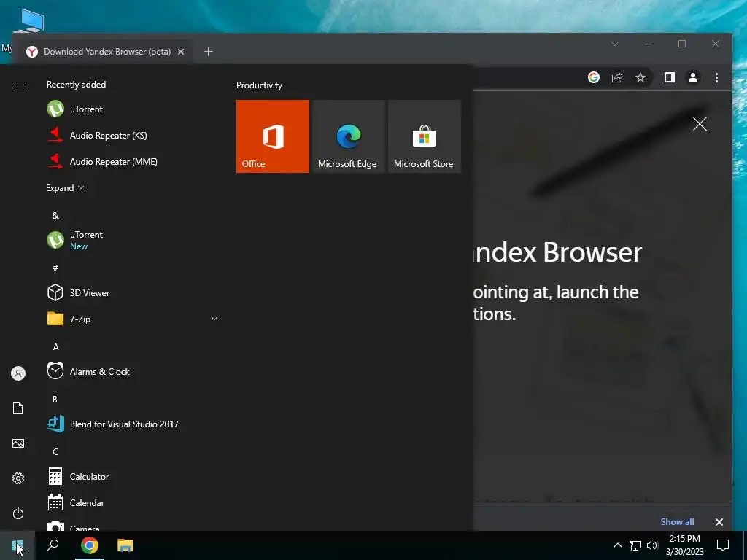This screenshot has width=747, height=560.
Task: Open 3D Viewer app
Action: point(133,292)
